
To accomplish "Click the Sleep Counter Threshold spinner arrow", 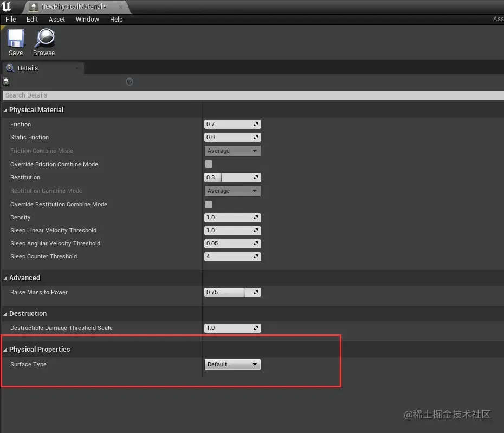I will [256, 256].
